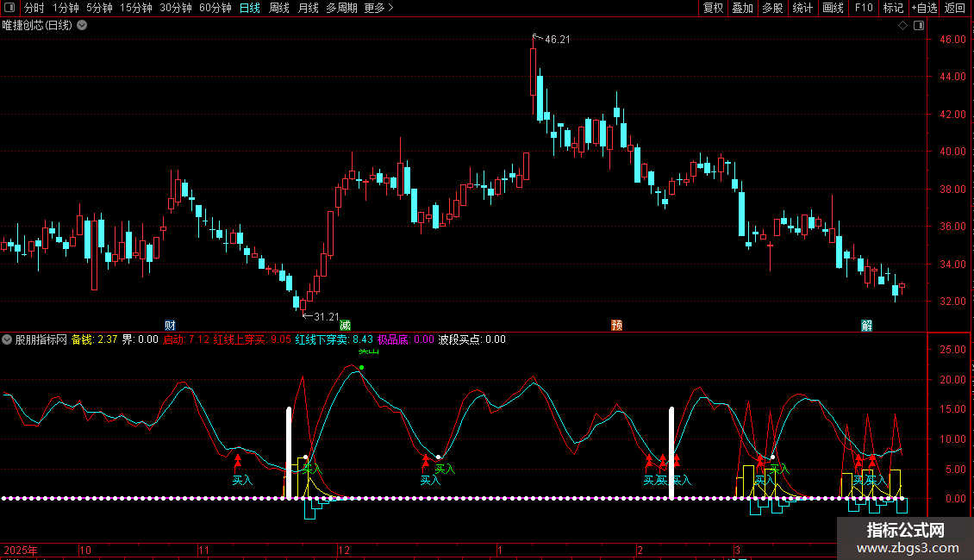This screenshot has height=560, width=974.
Task: Expand the 更多 periods menu
Action: pyautogui.click(x=379, y=8)
